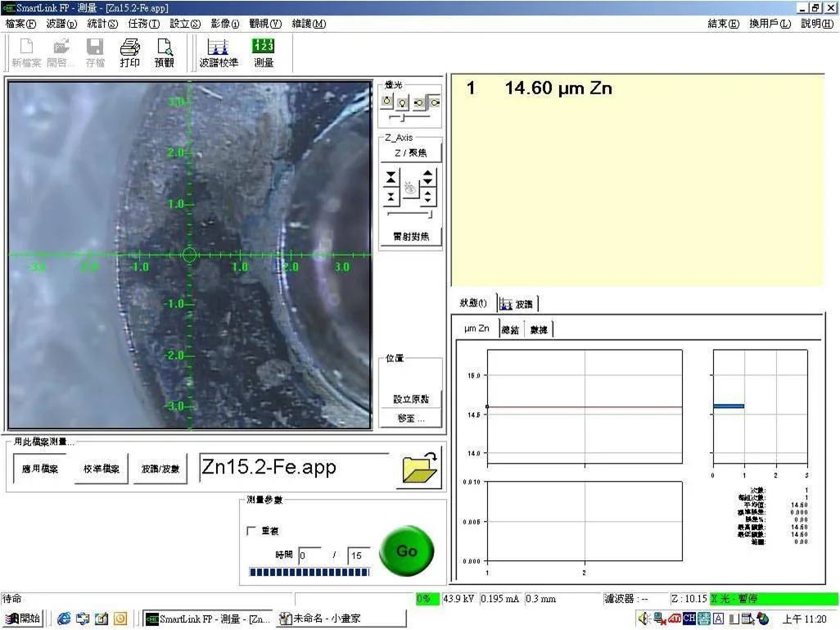
Task: Select the 數據 data tab
Action: coord(539,329)
